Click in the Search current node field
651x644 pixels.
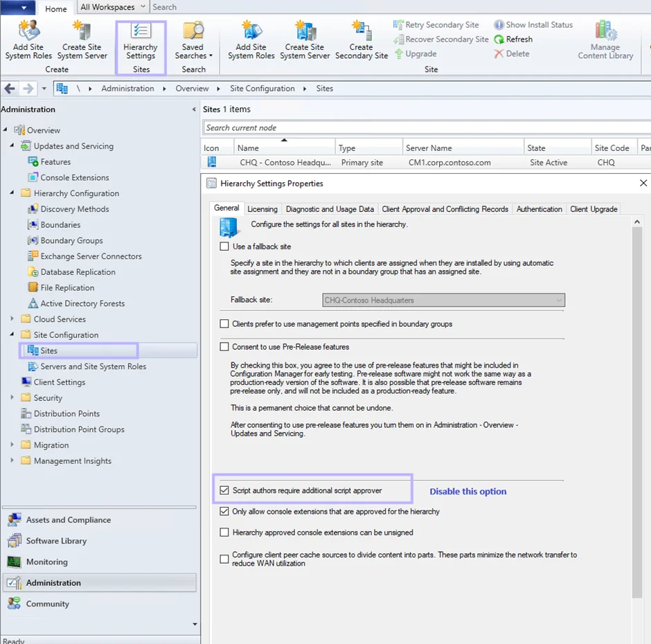tap(427, 127)
